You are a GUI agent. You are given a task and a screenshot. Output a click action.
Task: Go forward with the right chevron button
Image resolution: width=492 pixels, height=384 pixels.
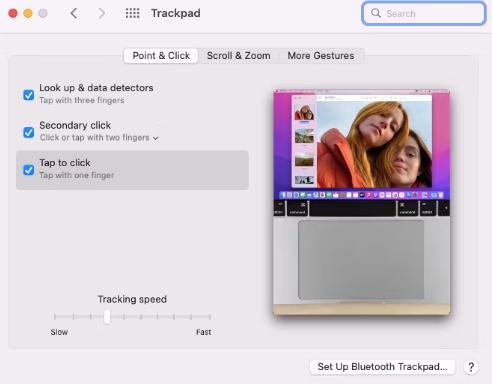(x=102, y=13)
